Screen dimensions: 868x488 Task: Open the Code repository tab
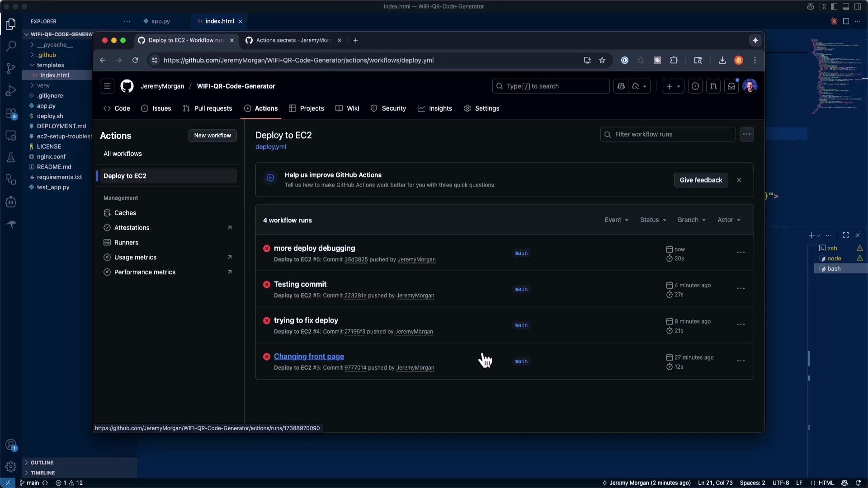pos(117,108)
